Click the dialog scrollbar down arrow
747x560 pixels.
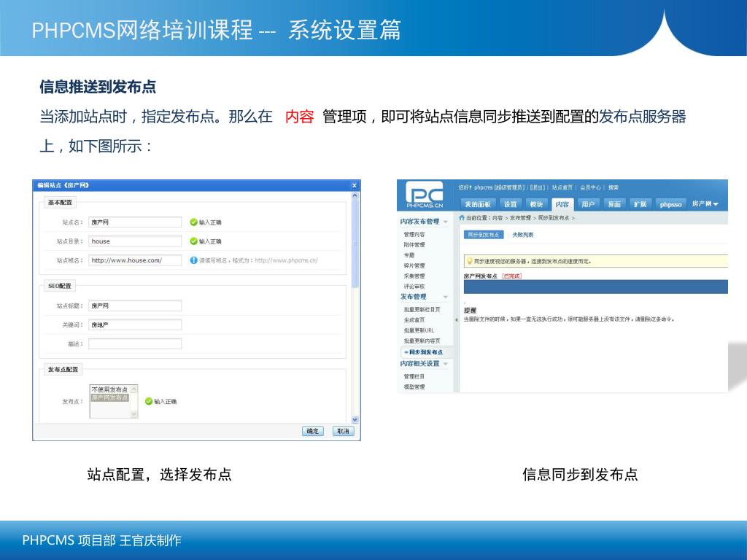(355, 419)
